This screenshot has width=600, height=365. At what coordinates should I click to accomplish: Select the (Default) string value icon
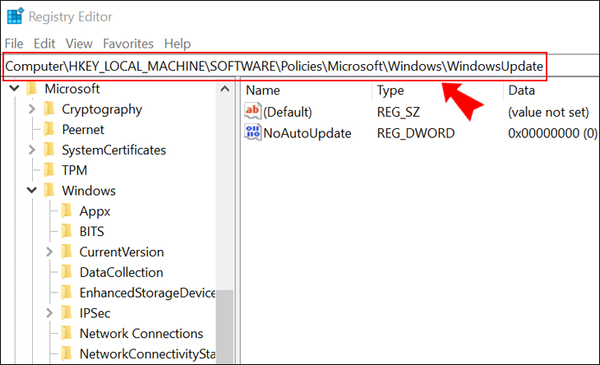pyautogui.click(x=253, y=111)
